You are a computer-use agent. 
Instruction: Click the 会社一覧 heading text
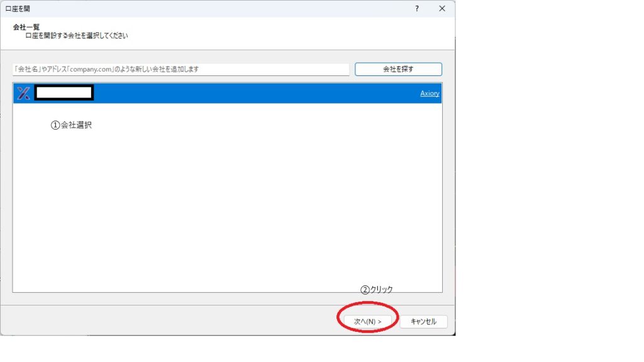(x=26, y=27)
